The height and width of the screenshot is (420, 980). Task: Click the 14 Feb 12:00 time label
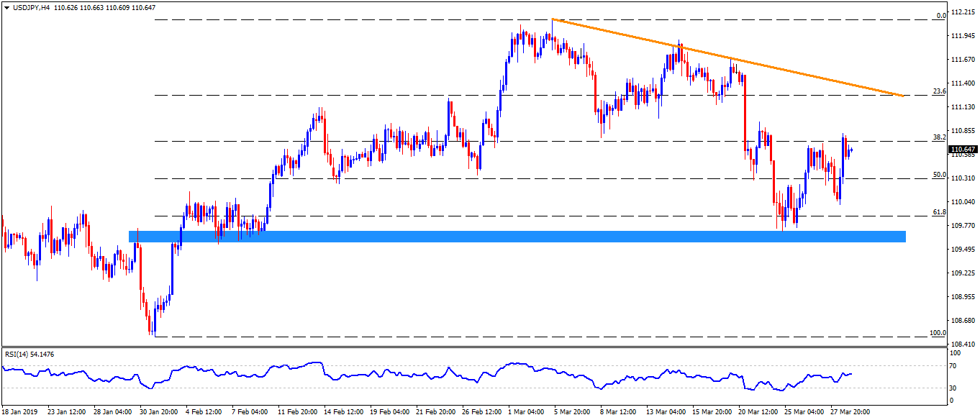point(344,412)
